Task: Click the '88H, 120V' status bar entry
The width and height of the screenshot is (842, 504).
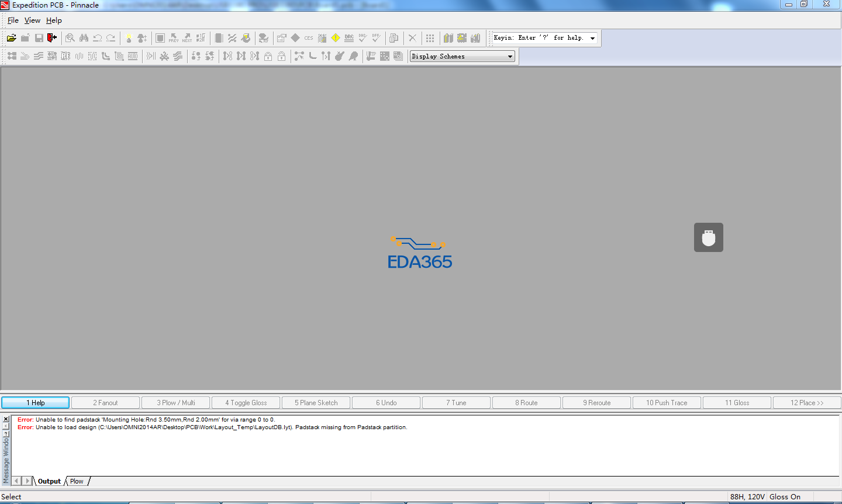Action: tap(747, 497)
